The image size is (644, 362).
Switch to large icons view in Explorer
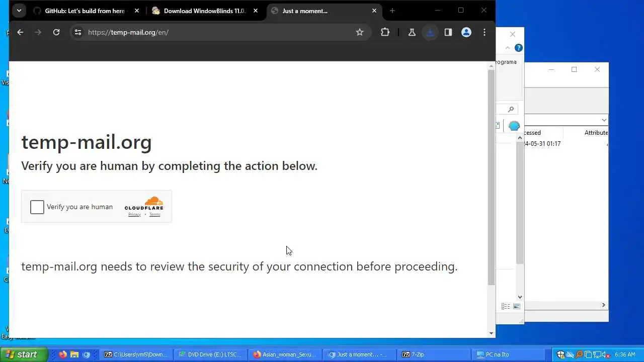pos(517,306)
